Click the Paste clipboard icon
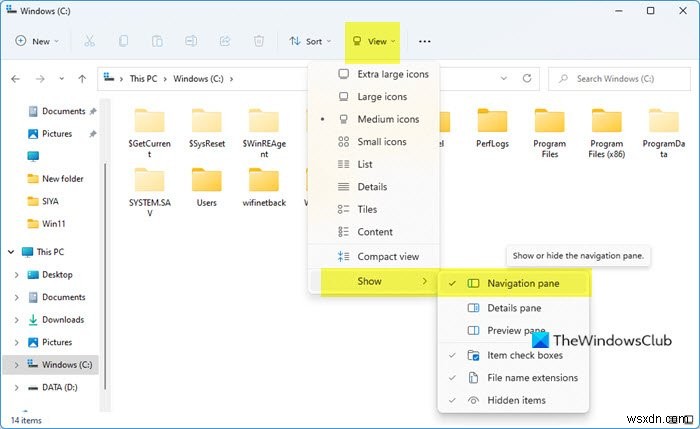 pos(157,41)
